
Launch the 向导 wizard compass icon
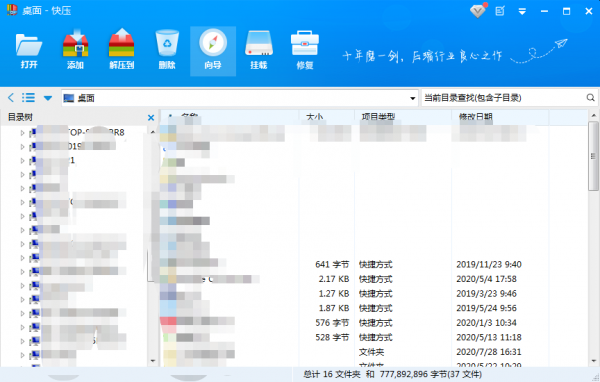point(213,51)
